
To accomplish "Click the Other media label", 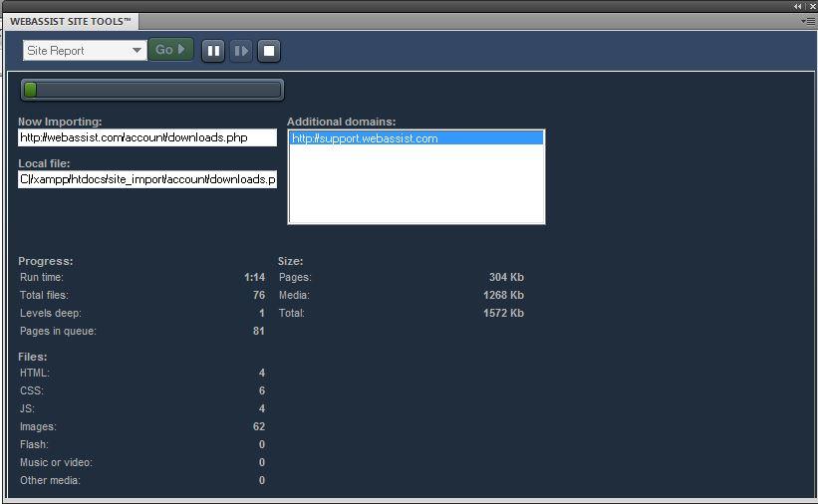I will click(x=50, y=480).
